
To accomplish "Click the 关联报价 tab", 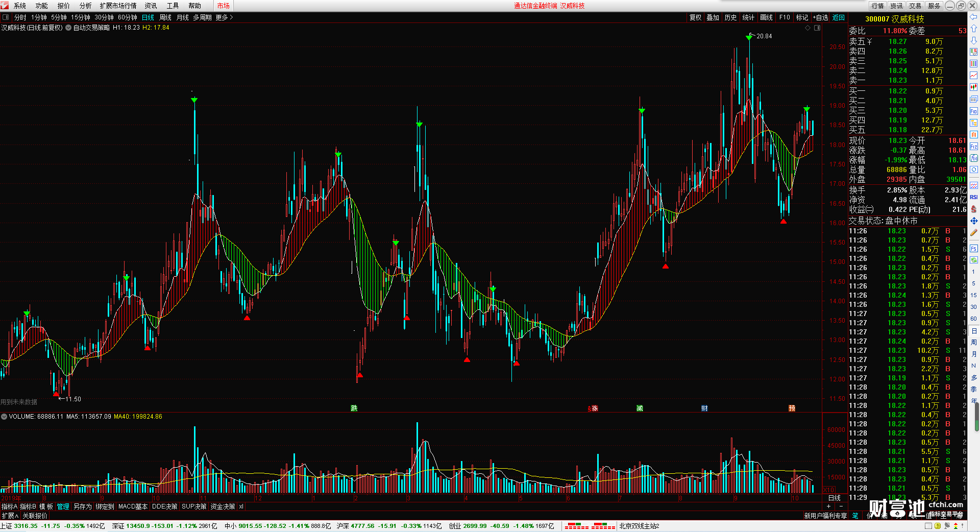I will tap(35, 516).
